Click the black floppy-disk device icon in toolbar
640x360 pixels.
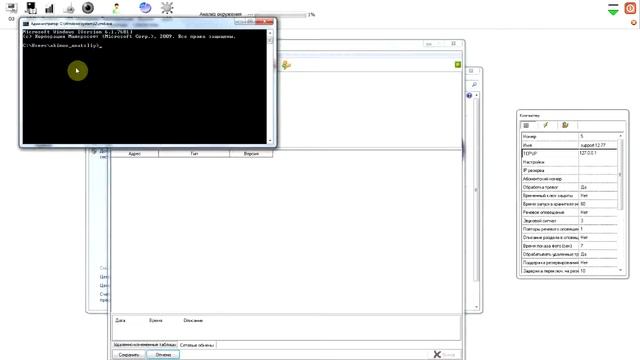pyautogui.click(x=31, y=8)
